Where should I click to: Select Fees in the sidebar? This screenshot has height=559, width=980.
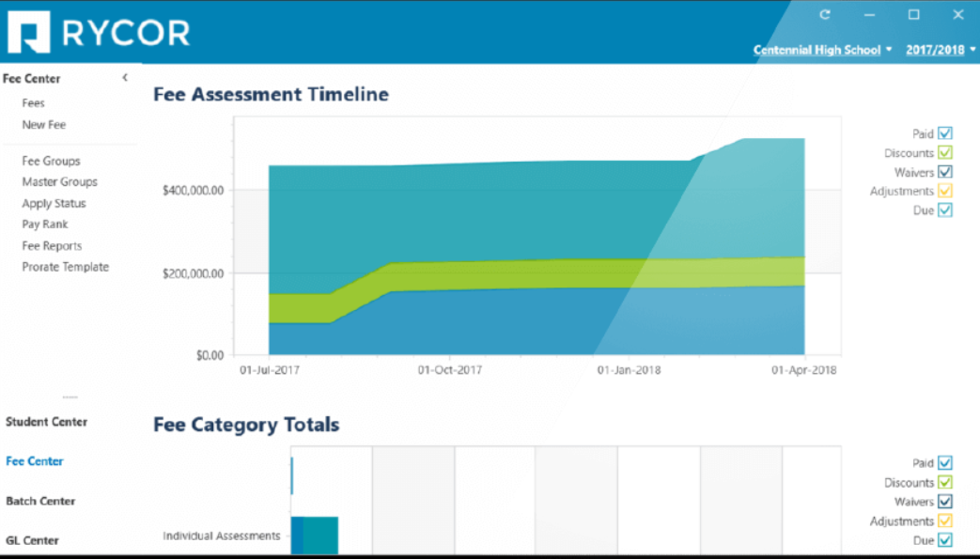point(32,102)
